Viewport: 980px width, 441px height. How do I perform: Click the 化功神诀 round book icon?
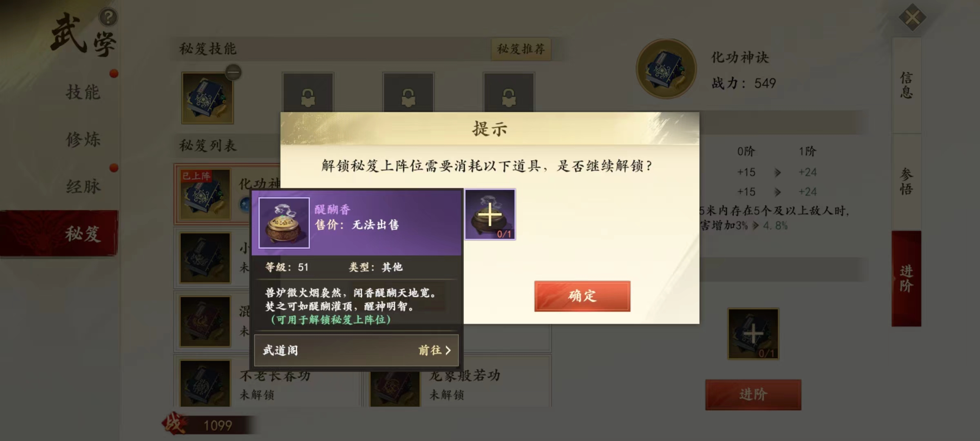tap(666, 69)
